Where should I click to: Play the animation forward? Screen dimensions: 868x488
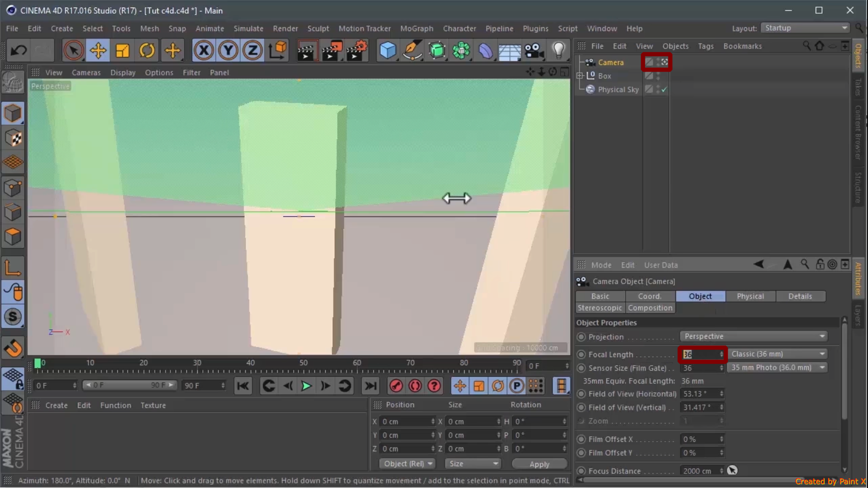[x=306, y=386]
